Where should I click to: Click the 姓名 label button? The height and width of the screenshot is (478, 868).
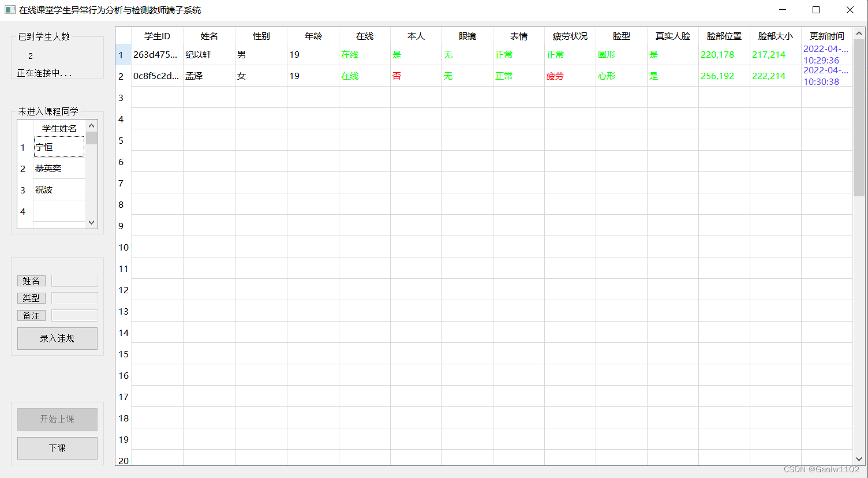click(x=31, y=281)
